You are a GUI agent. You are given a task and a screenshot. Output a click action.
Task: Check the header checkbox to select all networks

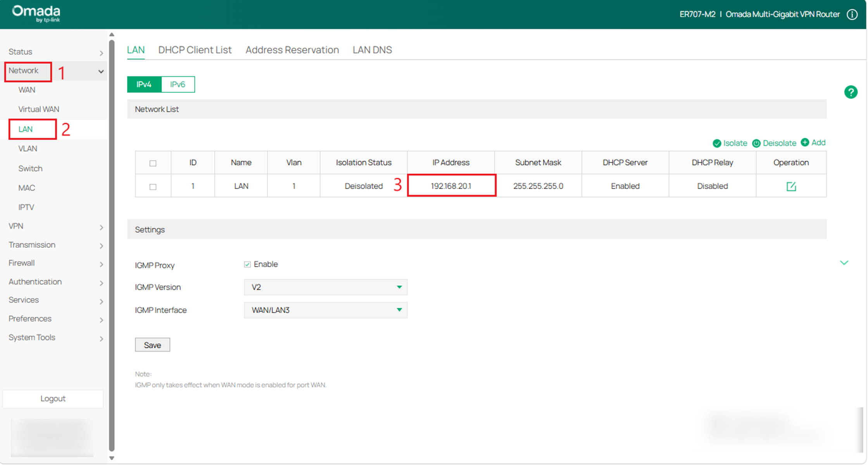pyautogui.click(x=153, y=163)
